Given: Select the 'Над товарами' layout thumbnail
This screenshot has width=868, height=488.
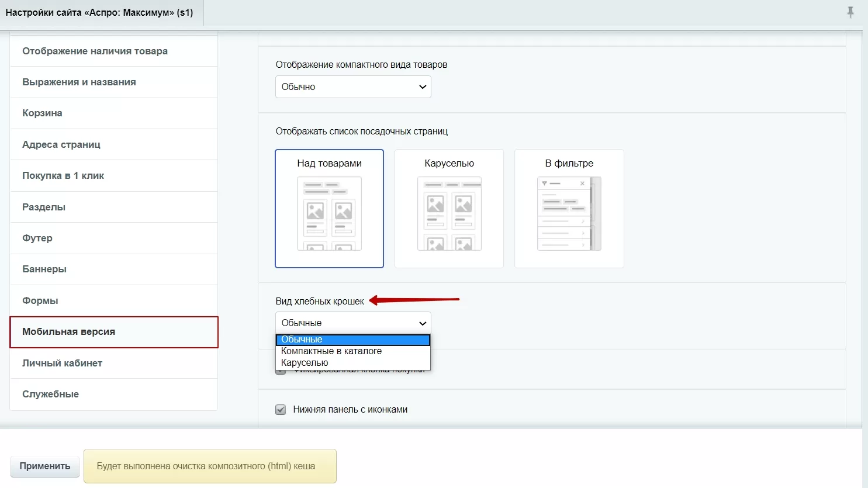Looking at the screenshot, I should [329, 209].
